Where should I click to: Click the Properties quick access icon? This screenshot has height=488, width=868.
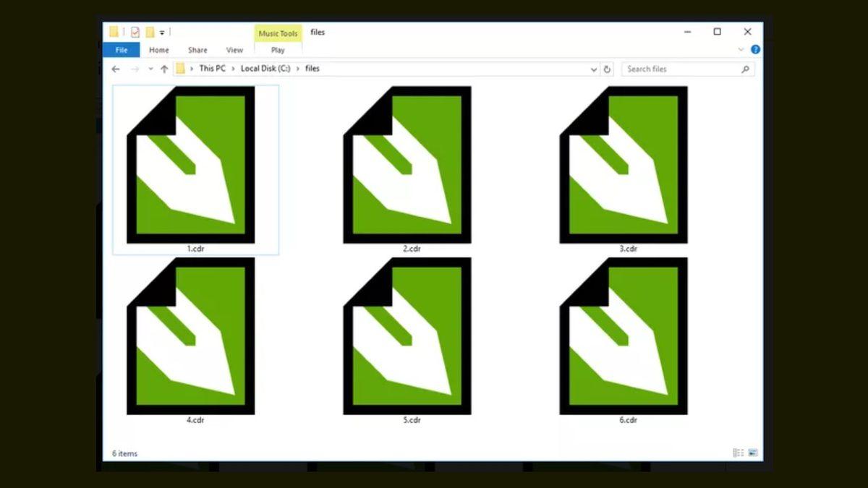point(135,32)
